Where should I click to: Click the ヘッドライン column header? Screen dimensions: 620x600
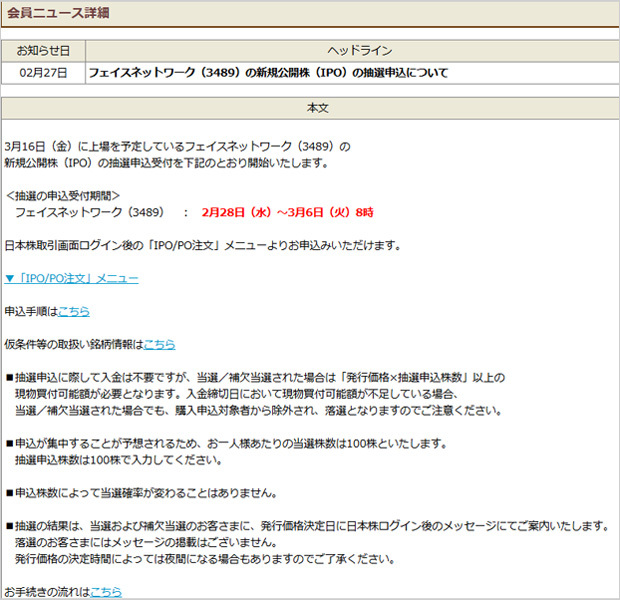pos(359,51)
